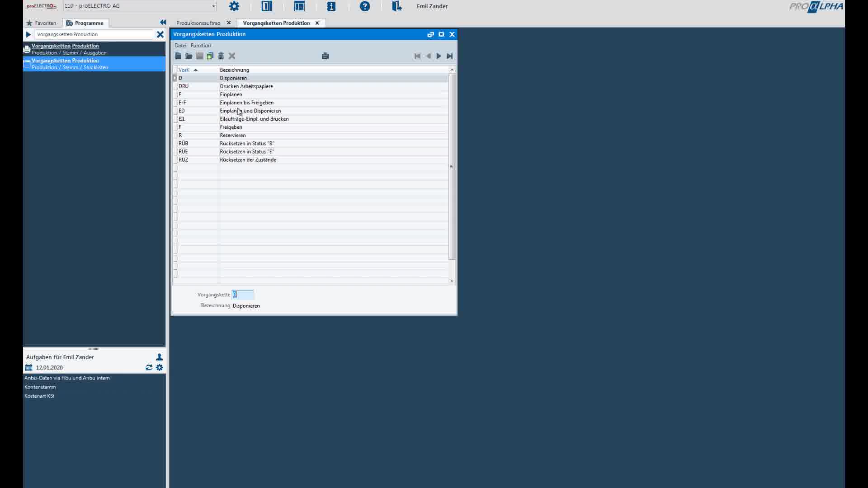Collapse the sidebar with double-arrow icon
Screen dimensions: 868x488
163,23
